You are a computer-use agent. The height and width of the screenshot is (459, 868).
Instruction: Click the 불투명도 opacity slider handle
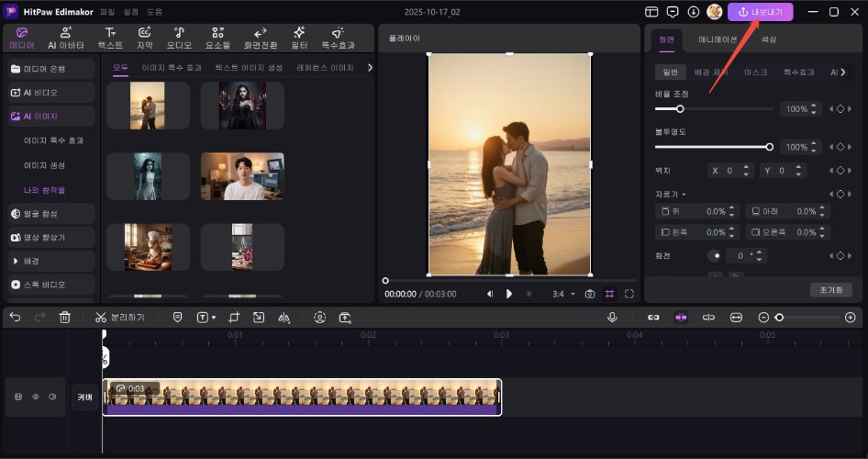(x=769, y=147)
